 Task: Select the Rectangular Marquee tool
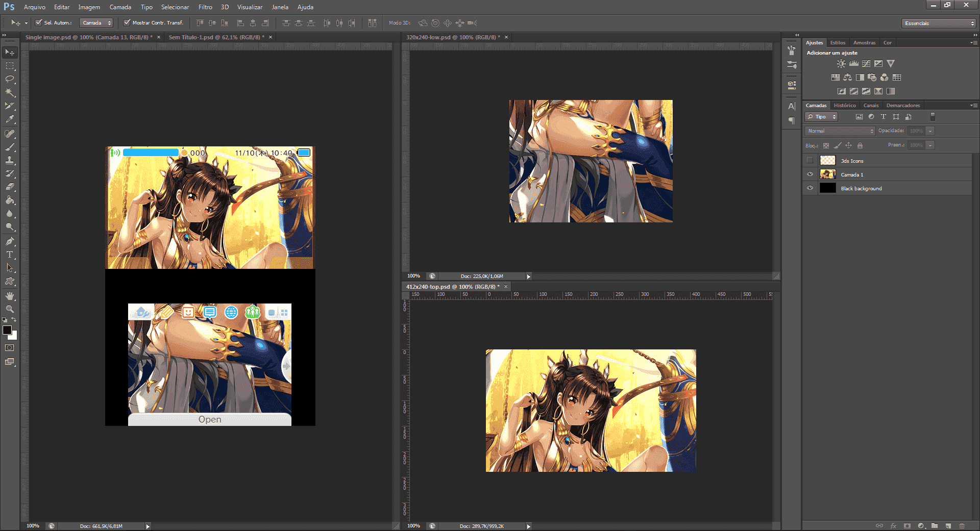[x=10, y=66]
